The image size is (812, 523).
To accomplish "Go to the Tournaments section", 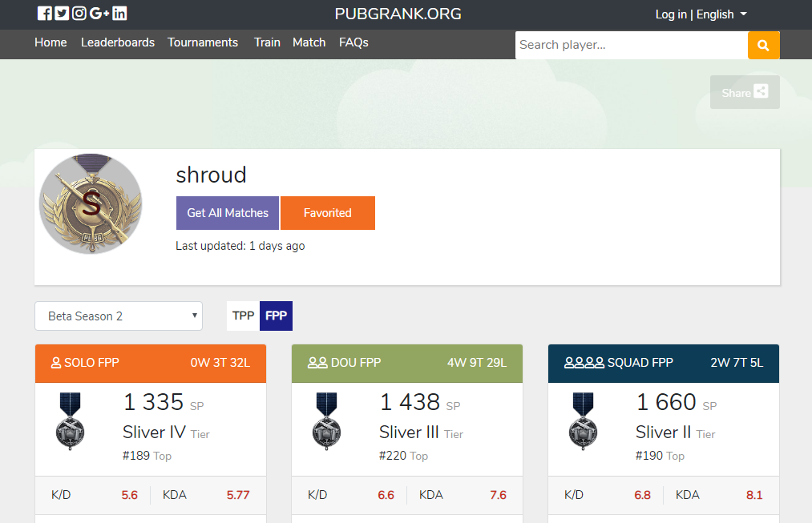I will pos(202,42).
